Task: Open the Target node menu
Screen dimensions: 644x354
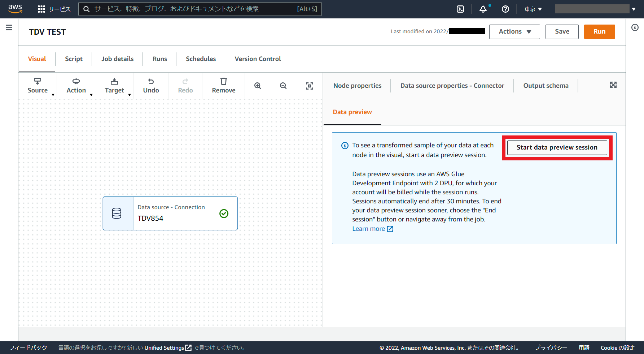Action: (114, 86)
